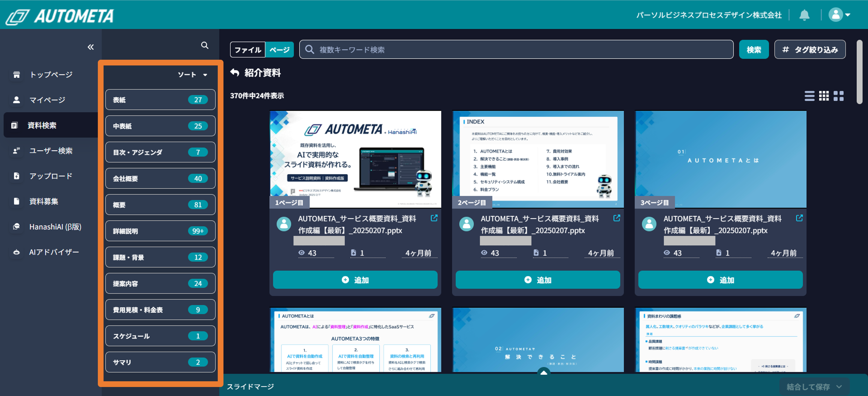Open ユーザー検索 in the sidebar
This screenshot has height=396, width=868.
point(50,151)
